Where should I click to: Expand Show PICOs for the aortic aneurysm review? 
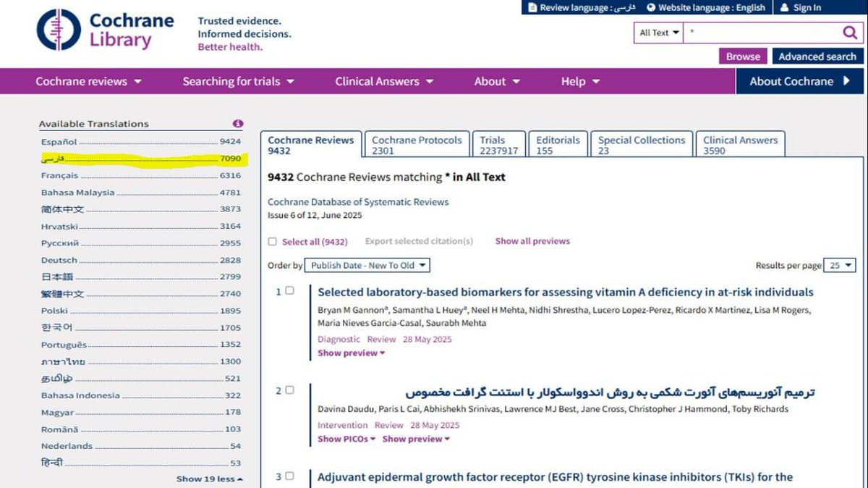pos(346,439)
